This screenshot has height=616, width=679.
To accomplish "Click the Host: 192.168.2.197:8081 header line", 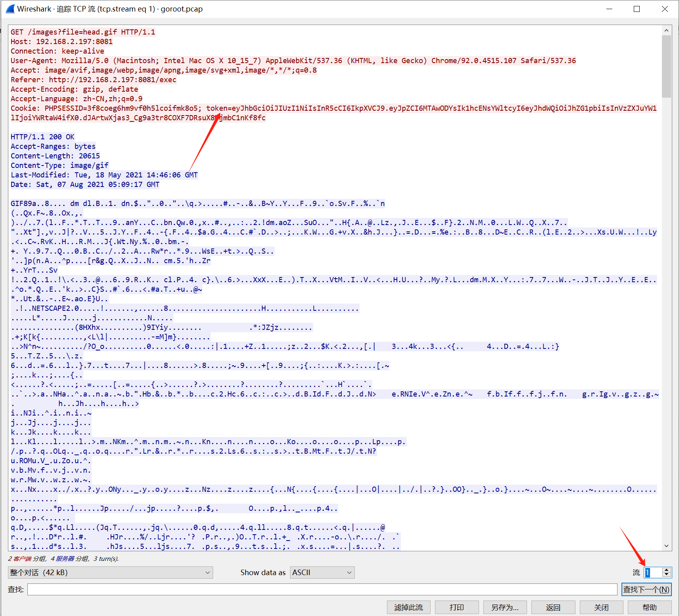I will click(x=62, y=42).
